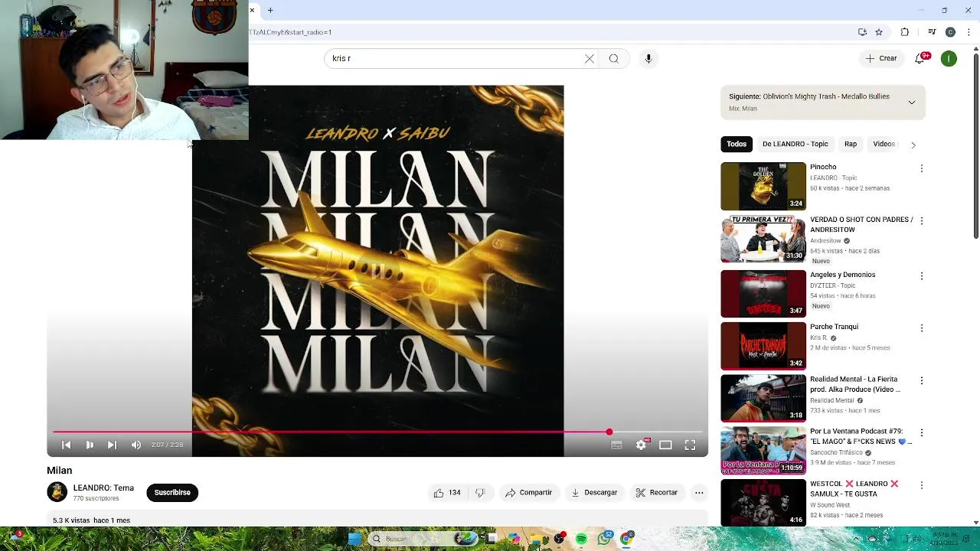
Task: Open player settings gear
Action: pyautogui.click(x=641, y=445)
